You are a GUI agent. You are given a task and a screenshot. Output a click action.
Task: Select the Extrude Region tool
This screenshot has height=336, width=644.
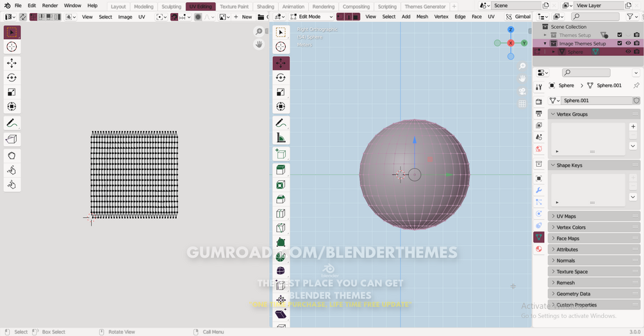[281, 170]
